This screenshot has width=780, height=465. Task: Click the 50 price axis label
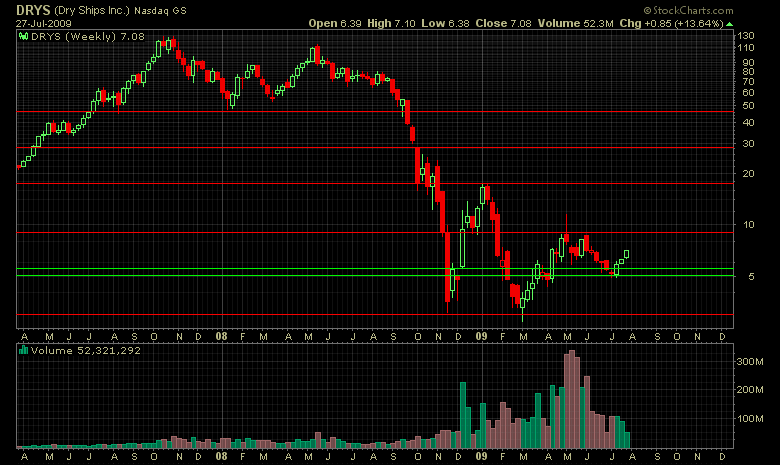tap(749, 106)
